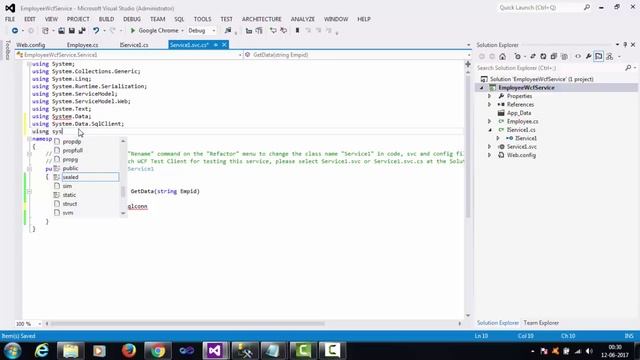Toggle bookmark using toolbar bookmark icon
This screenshot has height=360, width=640.
(298, 31)
